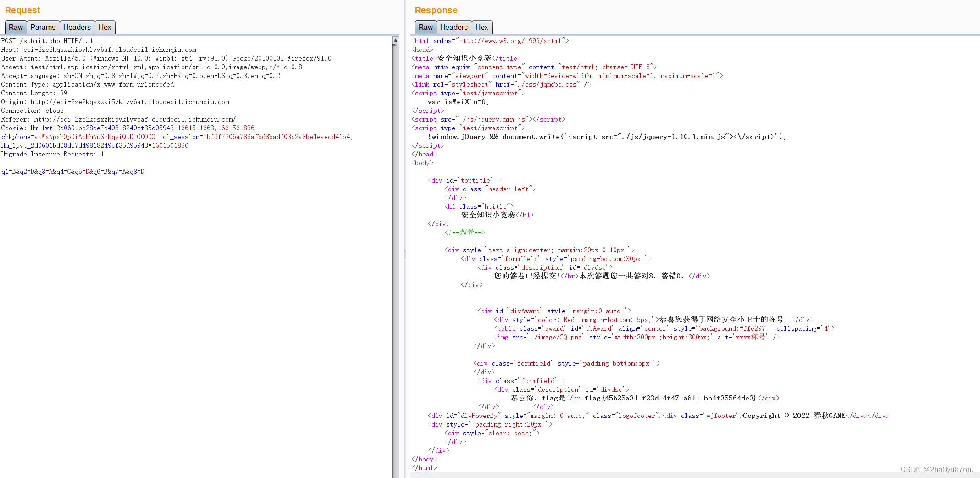
Task: Click the divider handle between the request and response panes
Action: [x=404, y=254]
